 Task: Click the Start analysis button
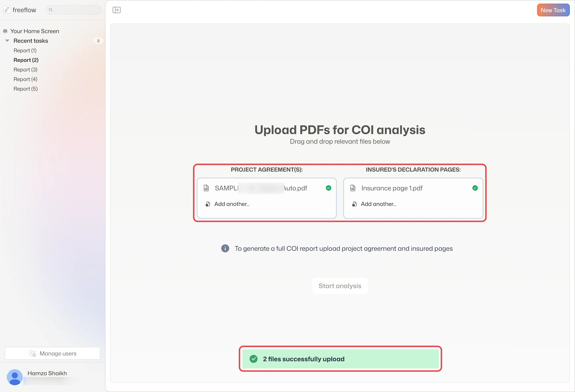(340, 286)
